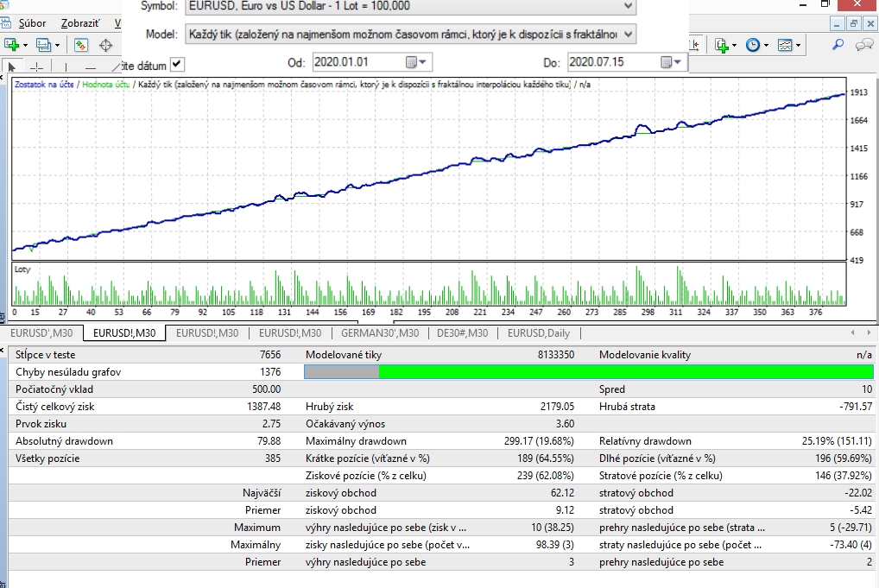Click 'Dlhé pozície' value 196 (59.69%)

844,458
